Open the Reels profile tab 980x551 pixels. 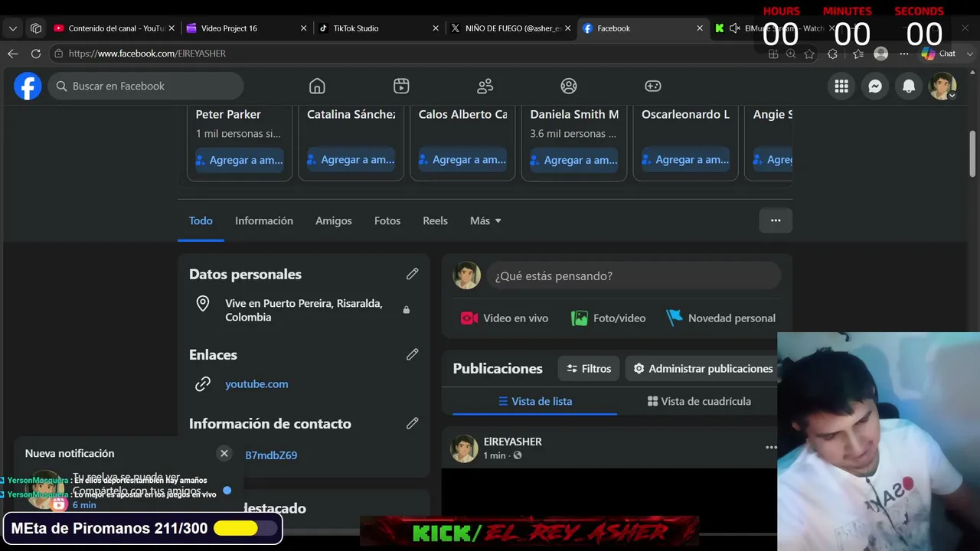coord(435,220)
